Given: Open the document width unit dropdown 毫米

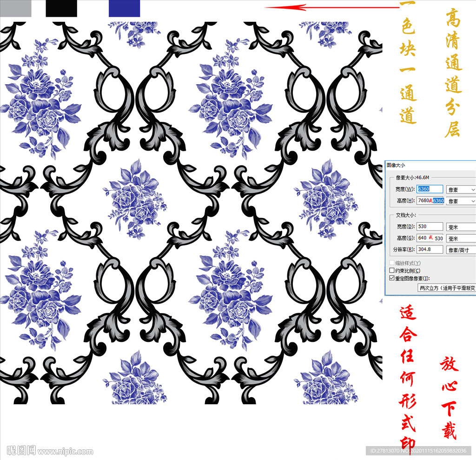Looking at the screenshot, I should [x=461, y=227].
